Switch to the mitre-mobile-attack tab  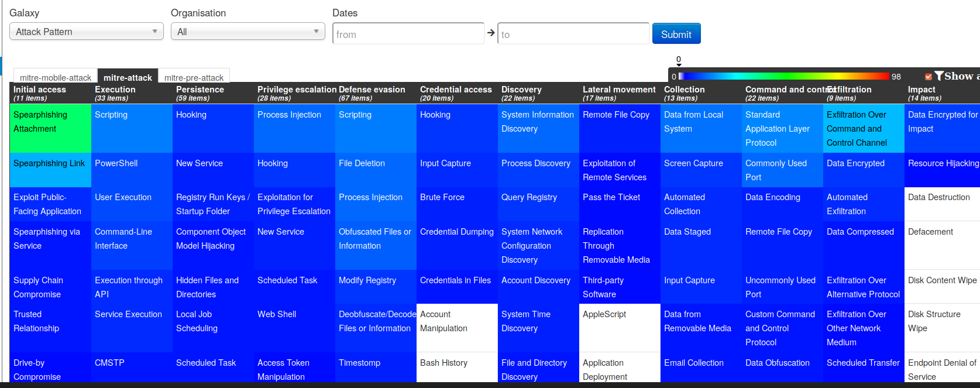56,77
